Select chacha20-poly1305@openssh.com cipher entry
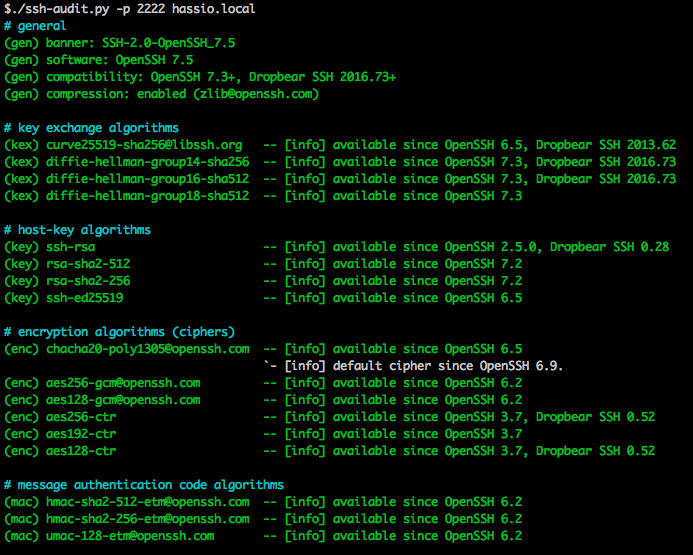693x555 pixels. pos(263,349)
